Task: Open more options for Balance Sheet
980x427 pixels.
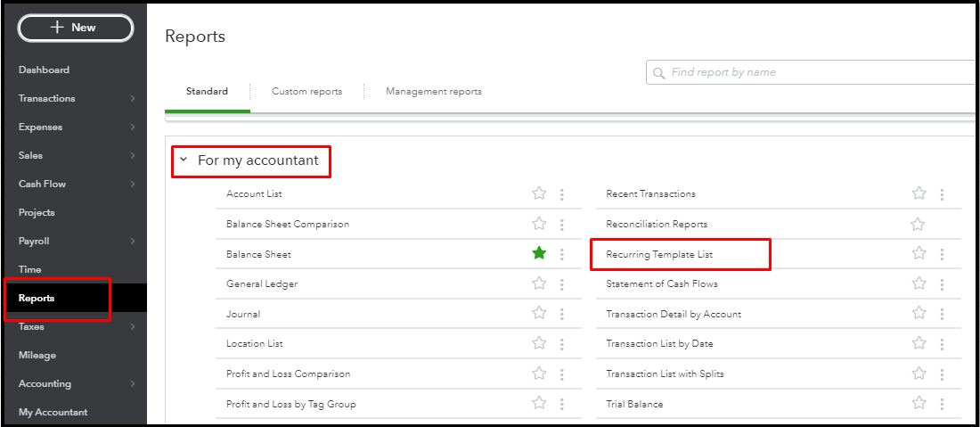Action: (x=561, y=254)
